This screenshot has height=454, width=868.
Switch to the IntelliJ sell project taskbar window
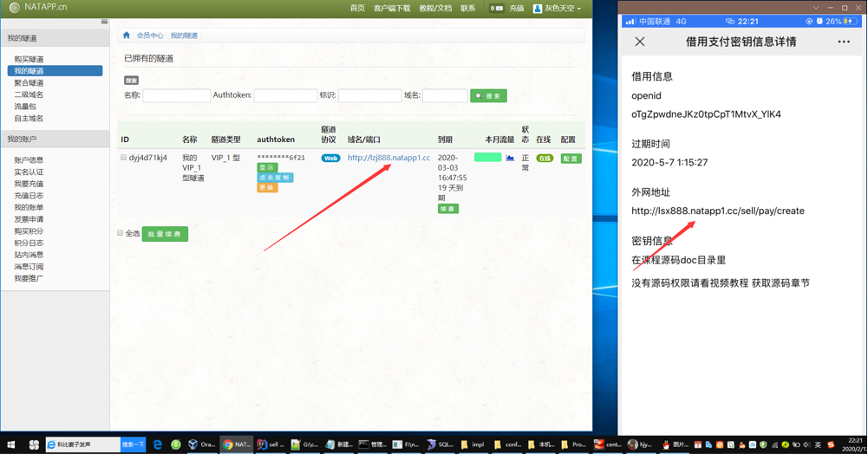pos(271,444)
